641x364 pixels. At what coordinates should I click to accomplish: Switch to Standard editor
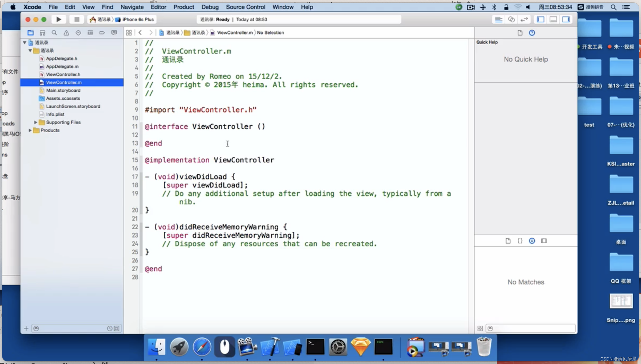(x=499, y=19)
